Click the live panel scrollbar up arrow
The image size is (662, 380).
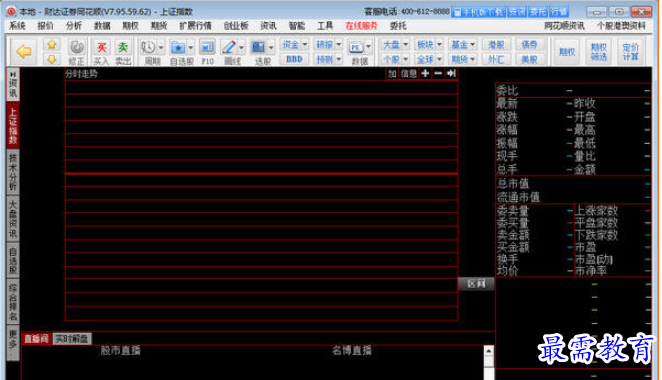488,351
